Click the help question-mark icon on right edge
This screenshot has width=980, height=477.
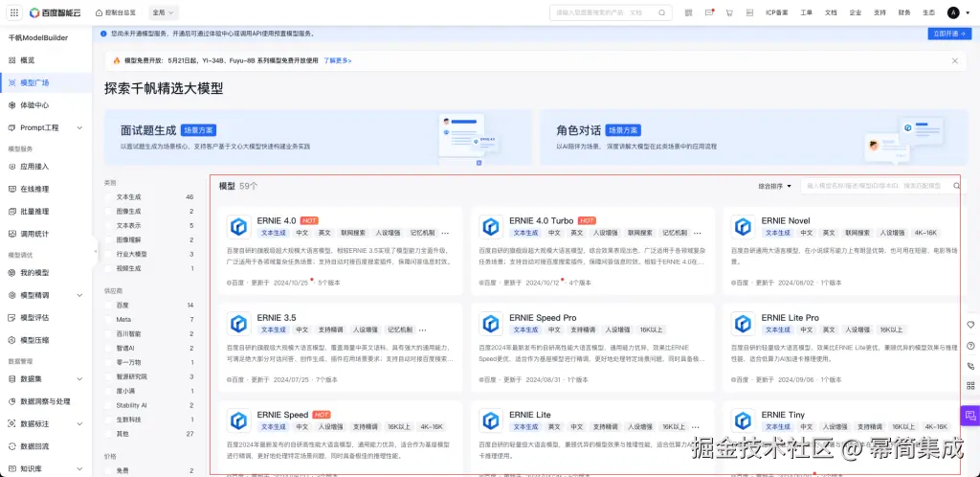pos(970,346)
